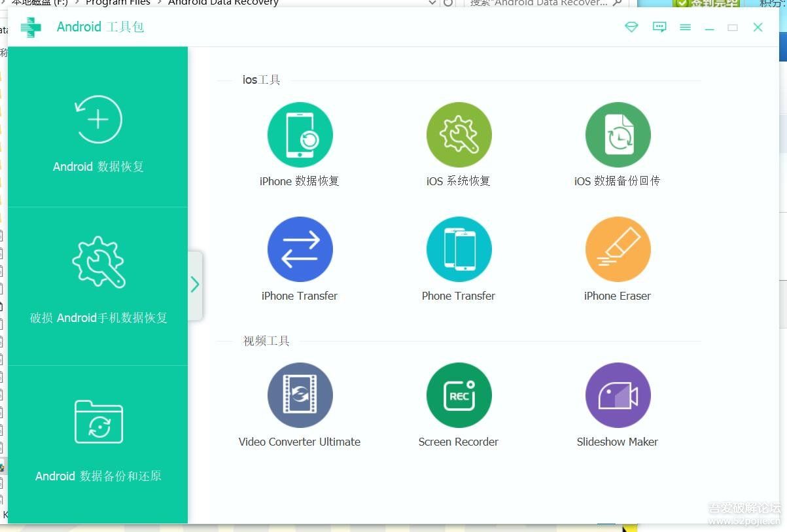Click Android Data Recovery in the Explorer path
This screenshot has height=532, width=787.
point(223,3)
